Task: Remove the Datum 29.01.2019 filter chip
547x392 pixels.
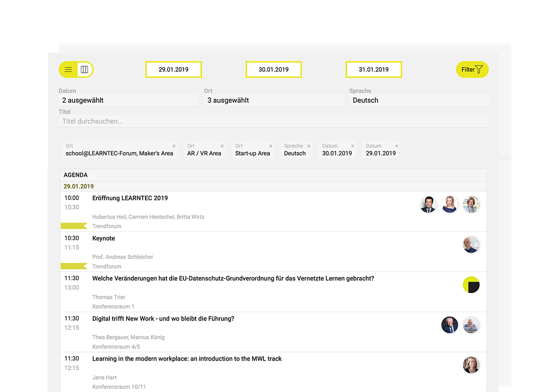Action: 396,146
